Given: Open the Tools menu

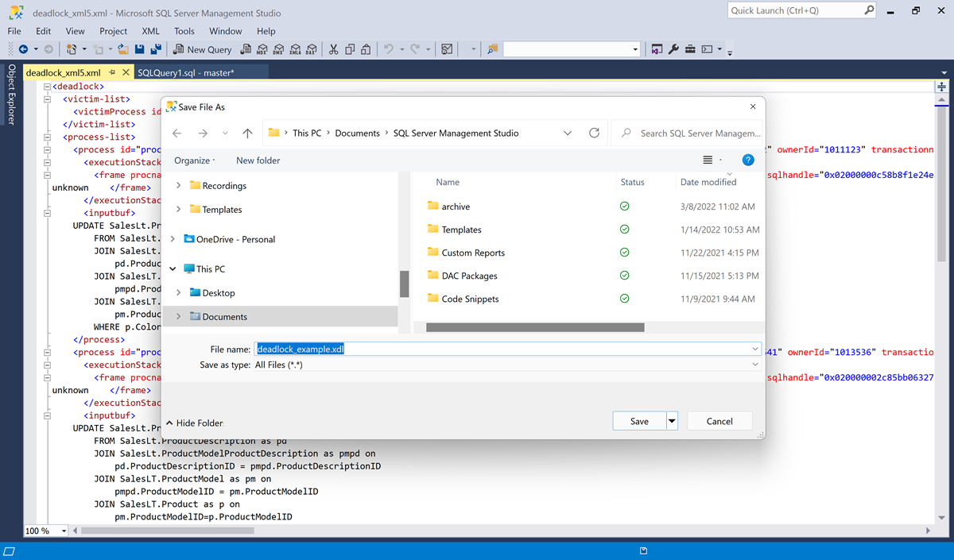Looking at the screenshot, I should coord(184,31).
